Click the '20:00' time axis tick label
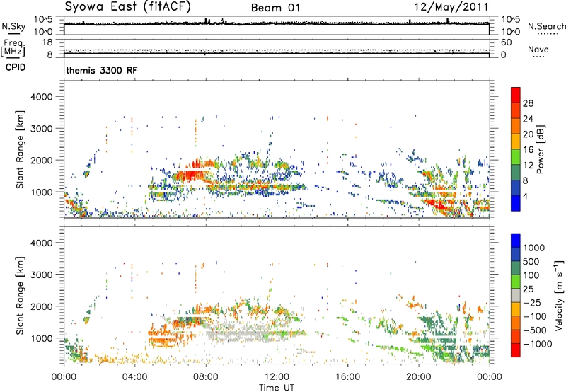566x392 pixels. (418, 377)
